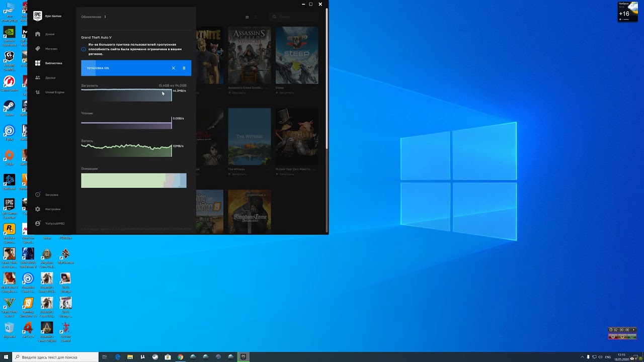Open the Far Cry 4 desktop shortcut
644x362 pixels.
[28, 331]
